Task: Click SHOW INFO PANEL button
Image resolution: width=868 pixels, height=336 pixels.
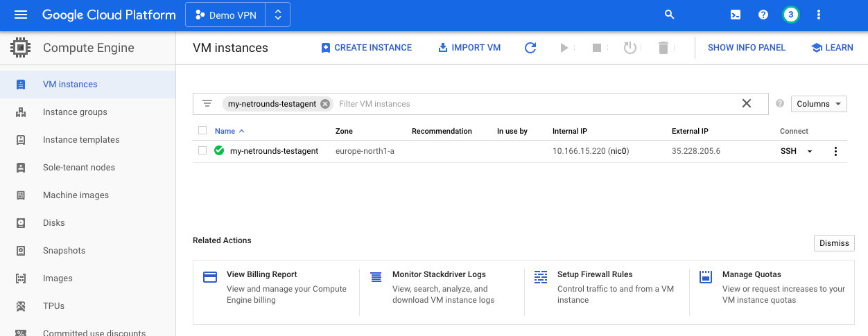Action: [x=747, y=48]
